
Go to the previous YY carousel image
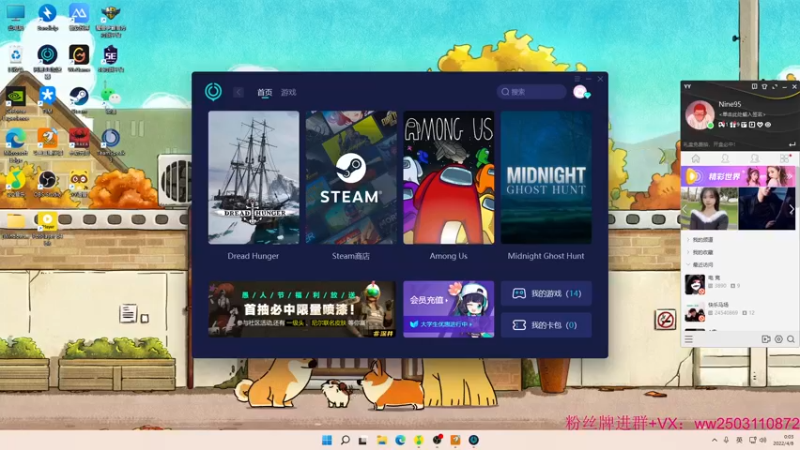pyautogui.click(x=685, y=209)
